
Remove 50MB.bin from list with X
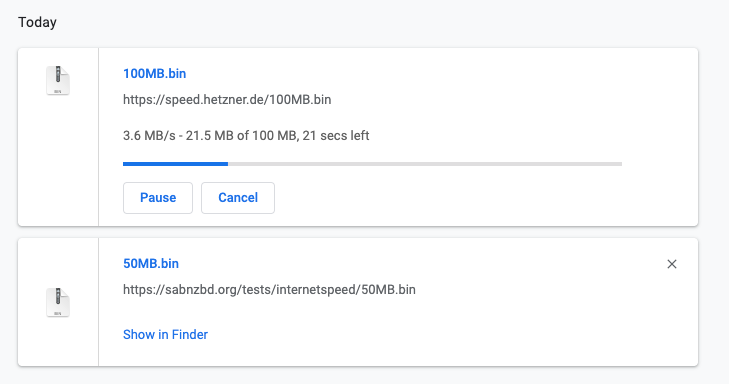click(x=672, y=264)
